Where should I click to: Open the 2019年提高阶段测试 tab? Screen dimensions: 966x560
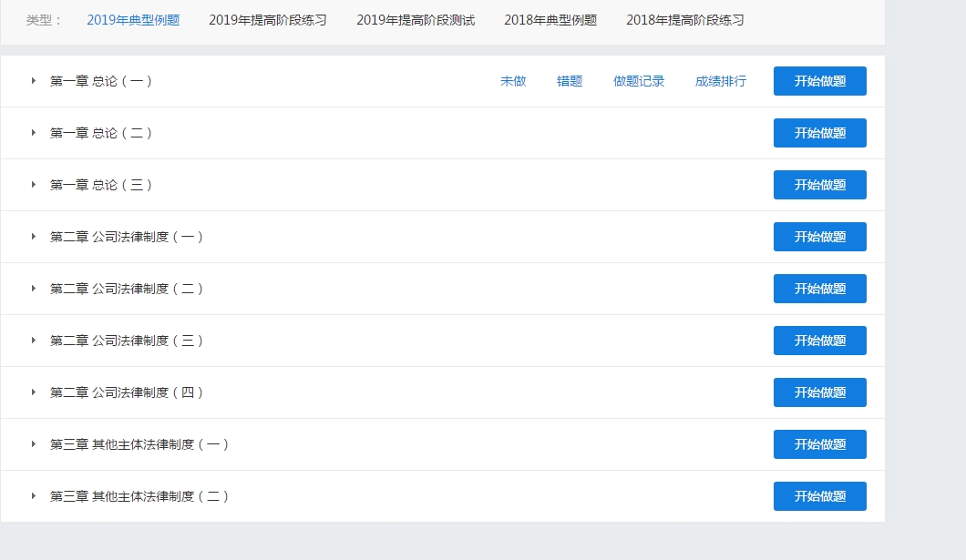pos(415,20)
